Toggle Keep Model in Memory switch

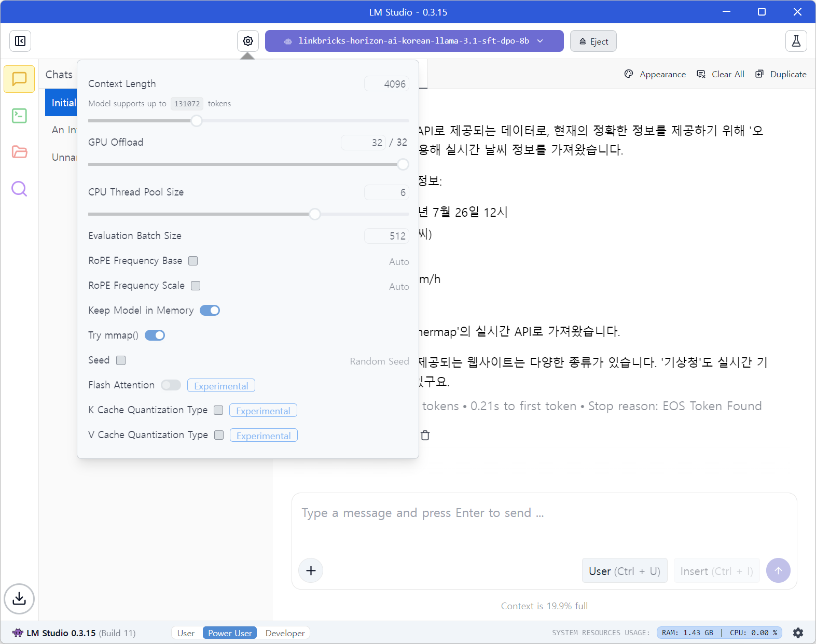click(x=210, y=311)
